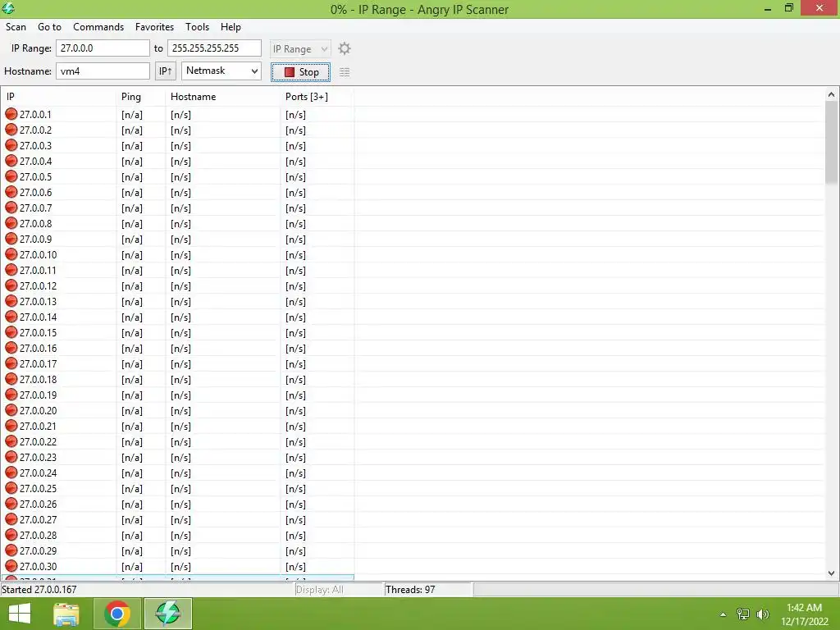Click the scrollbar down arrow
The width and height of the screenshot is (840, 630).
(832, 573)
